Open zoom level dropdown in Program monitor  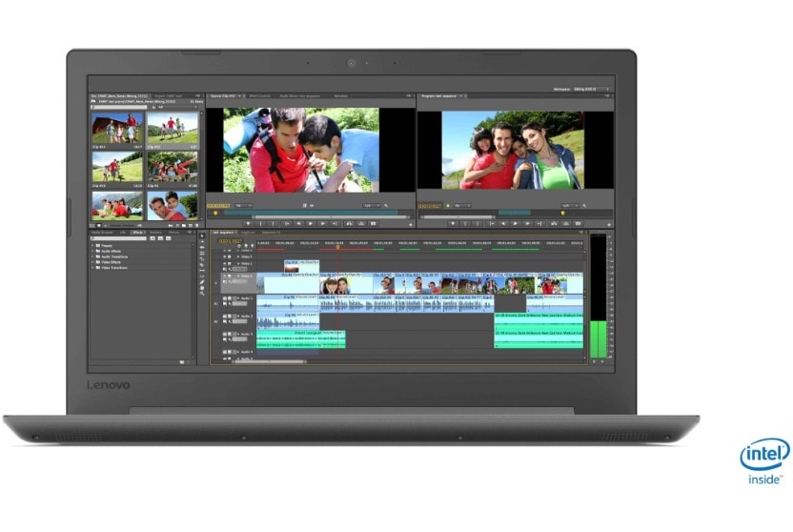click(462, 205)
